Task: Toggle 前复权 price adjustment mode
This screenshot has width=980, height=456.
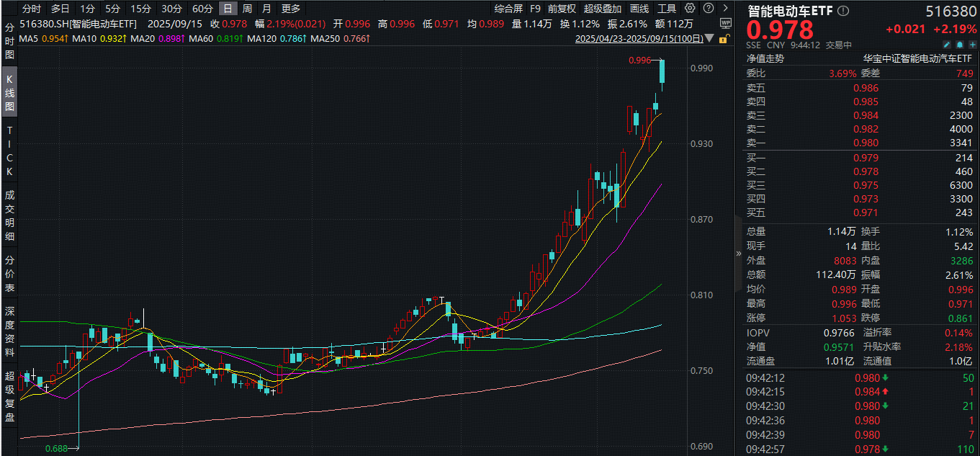Action: (x=562, y=9)
